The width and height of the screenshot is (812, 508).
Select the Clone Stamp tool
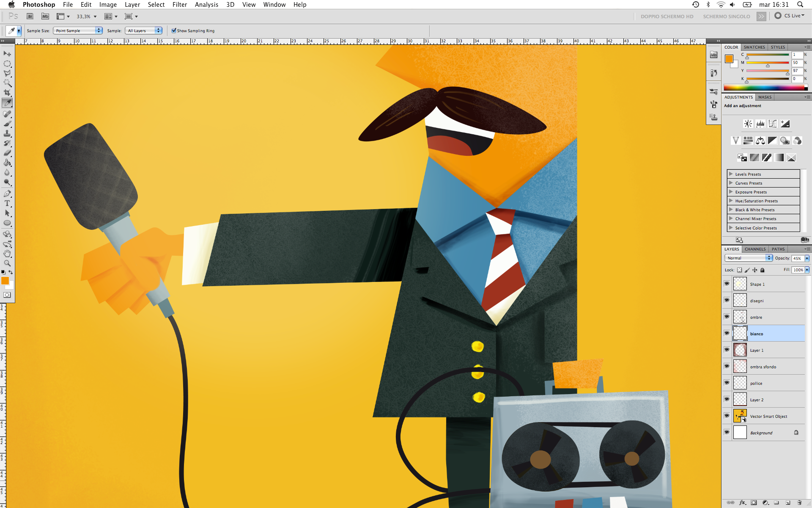(x=7, y=133)
